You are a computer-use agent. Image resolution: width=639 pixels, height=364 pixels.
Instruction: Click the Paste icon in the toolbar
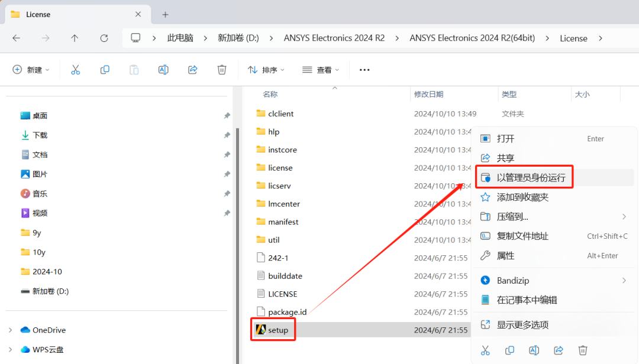click(134, 70)
